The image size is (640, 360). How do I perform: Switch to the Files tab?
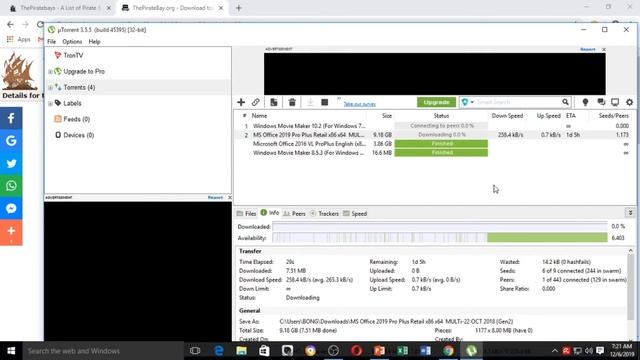coord(247,213)
